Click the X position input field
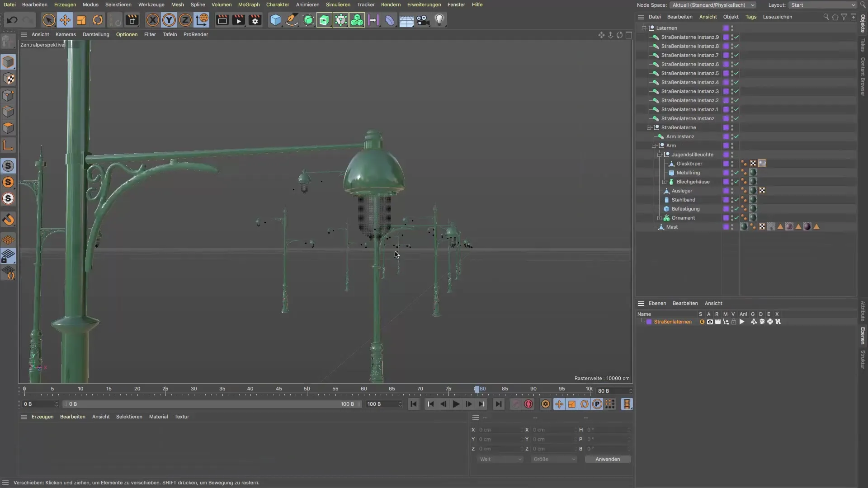 pyautogui.click(x=500, y=430)
